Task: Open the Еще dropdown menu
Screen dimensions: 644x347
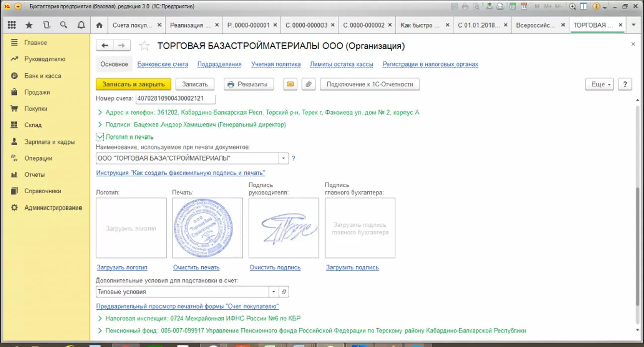Action: click(x=600, y=84)
